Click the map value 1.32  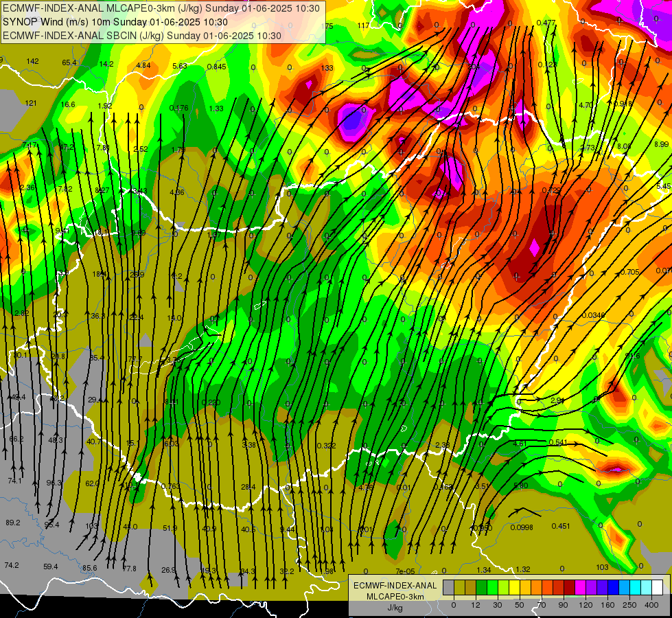click(523, 569)
